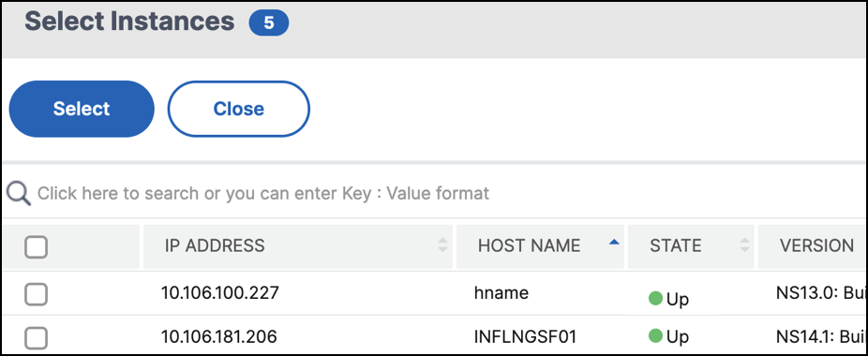Click the Close button

coord(239,109)
